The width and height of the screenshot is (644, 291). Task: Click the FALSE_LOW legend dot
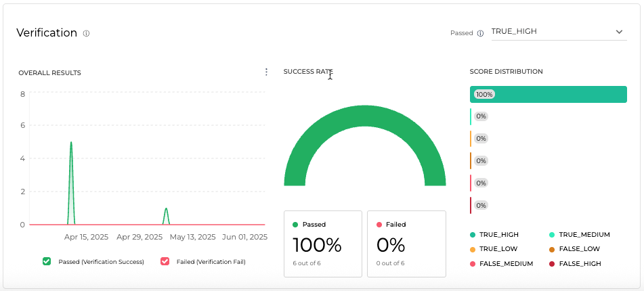pyautogui.click(x=553, y=249)
